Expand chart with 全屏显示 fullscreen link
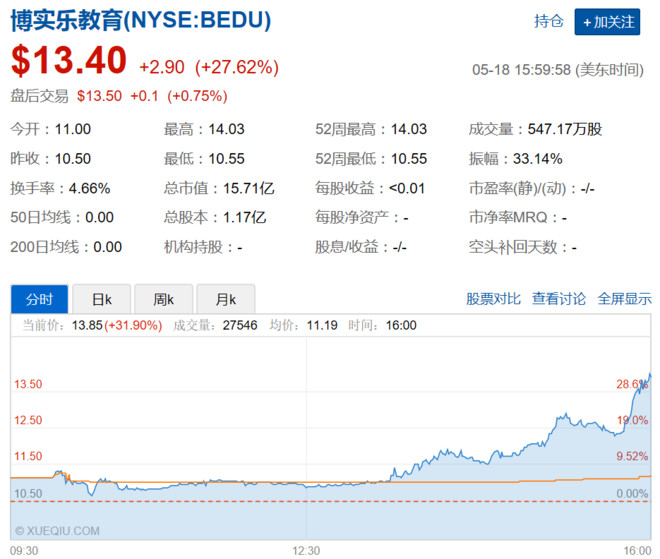 tap(625, 299)
